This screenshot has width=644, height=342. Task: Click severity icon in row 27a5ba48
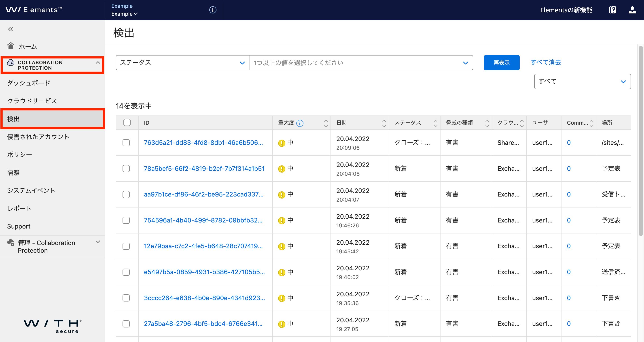pyautogui.click(x=282, y=324)
